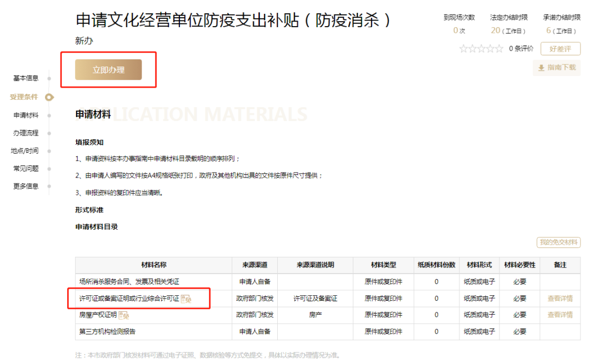The height and width of the screenshot is (364, 600).
Task: Click the 6(工作日) value
Action: (561, 31)
